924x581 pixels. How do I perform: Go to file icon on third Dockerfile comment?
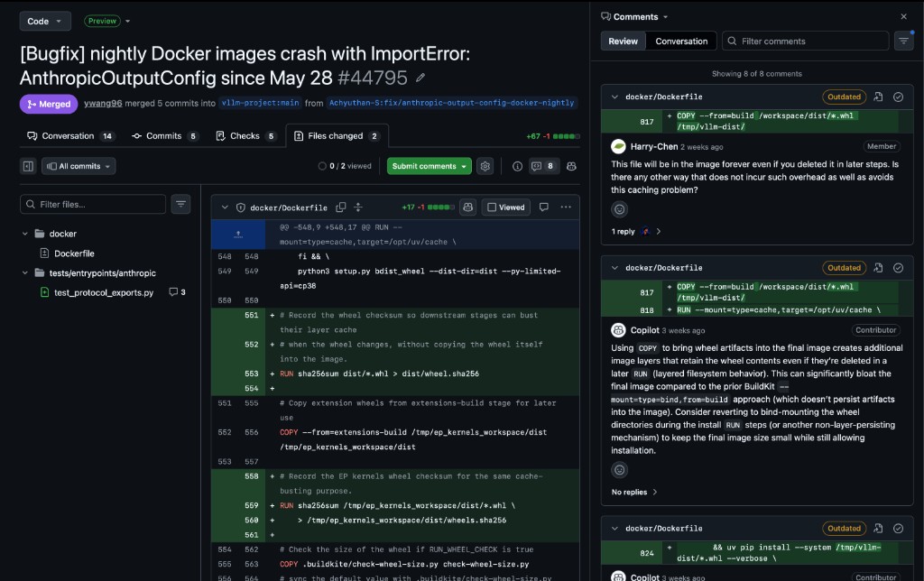pyautogui.click(x=878, y=529)
